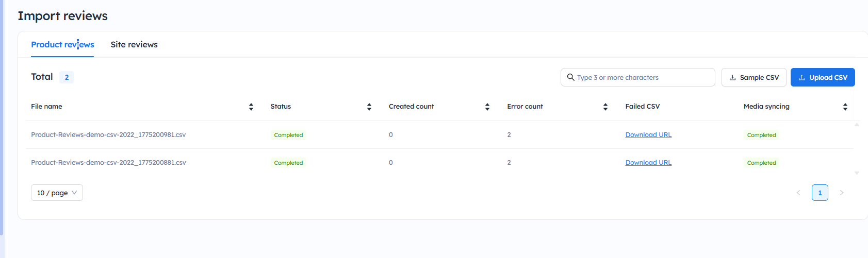868x258 pixels.
Task: Select the Product reviews tab
Action: pos(62,45)
